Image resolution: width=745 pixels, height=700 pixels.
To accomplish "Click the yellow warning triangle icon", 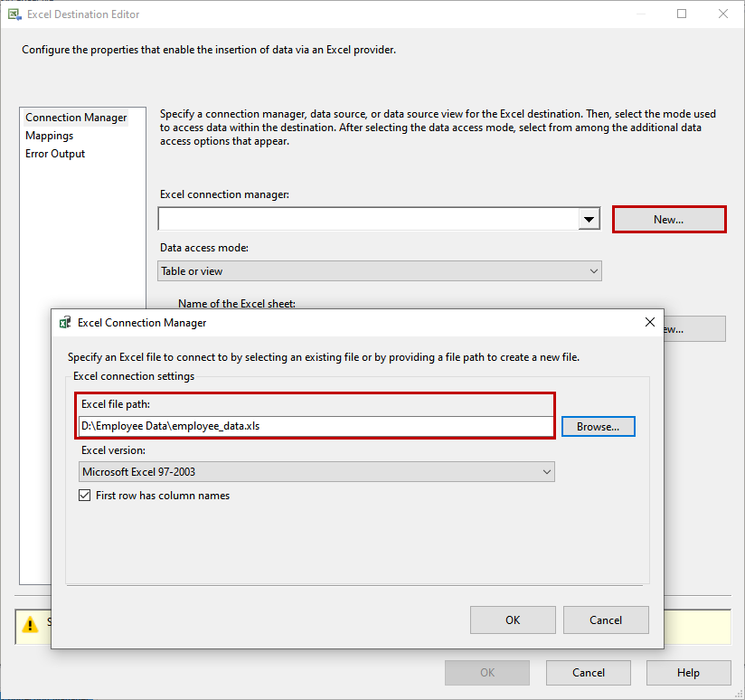I will click(x=30, y=624).
